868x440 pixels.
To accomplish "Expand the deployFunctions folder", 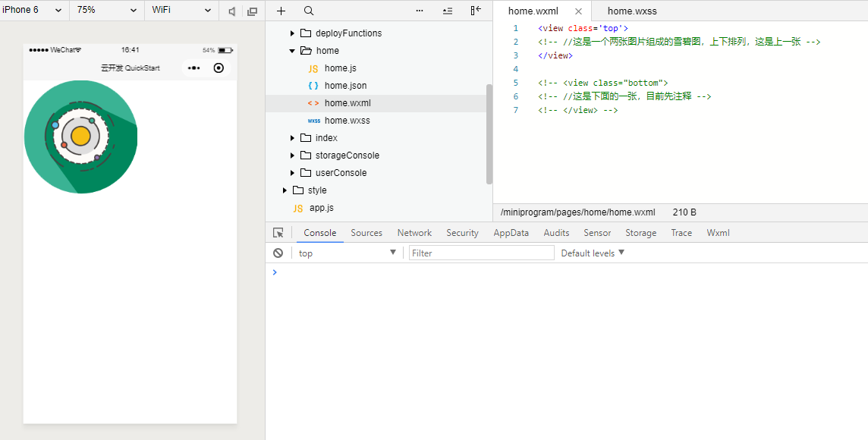I will tap(292, 33).
